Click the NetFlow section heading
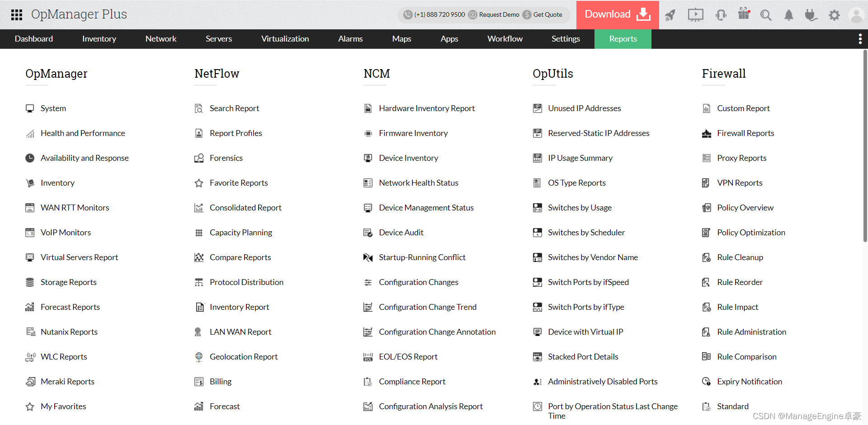Image resolution: width=868 pixels, height=425 pixels. (x=217, y=74)
